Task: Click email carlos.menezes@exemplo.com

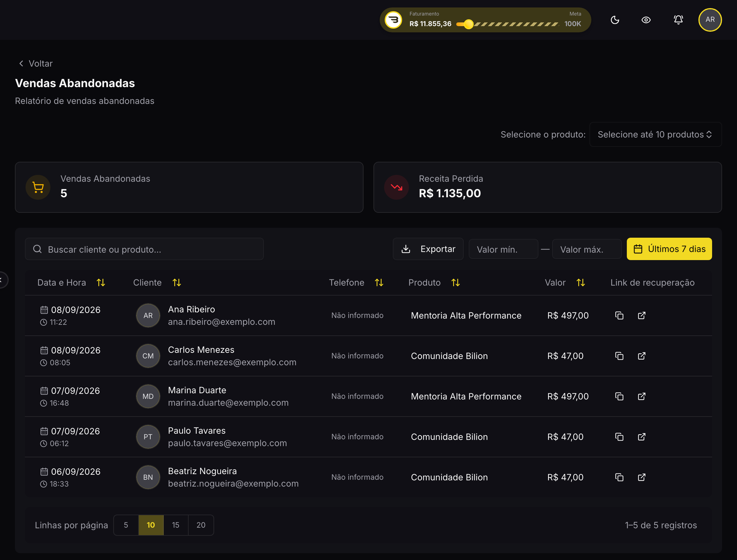Action: 232,362
